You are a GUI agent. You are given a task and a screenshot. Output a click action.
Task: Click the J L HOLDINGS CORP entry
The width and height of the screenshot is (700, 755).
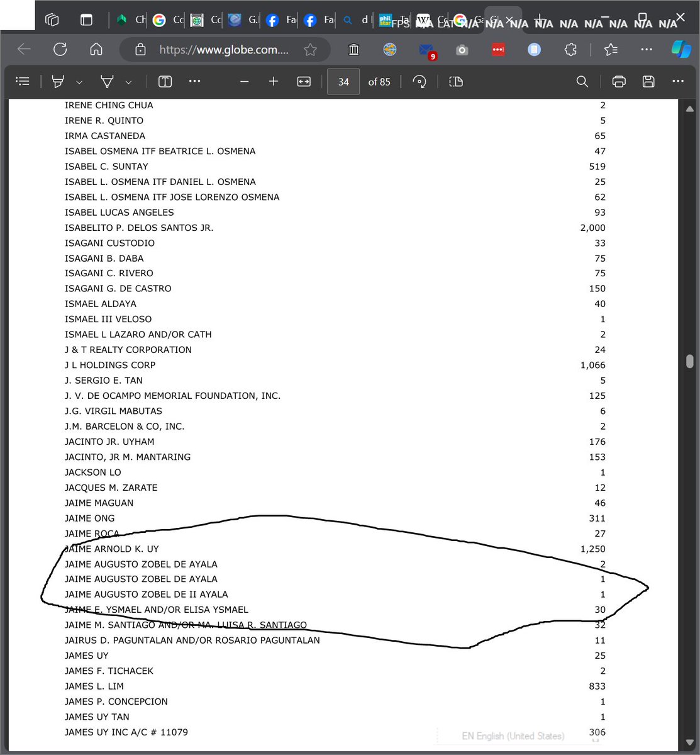110,365
